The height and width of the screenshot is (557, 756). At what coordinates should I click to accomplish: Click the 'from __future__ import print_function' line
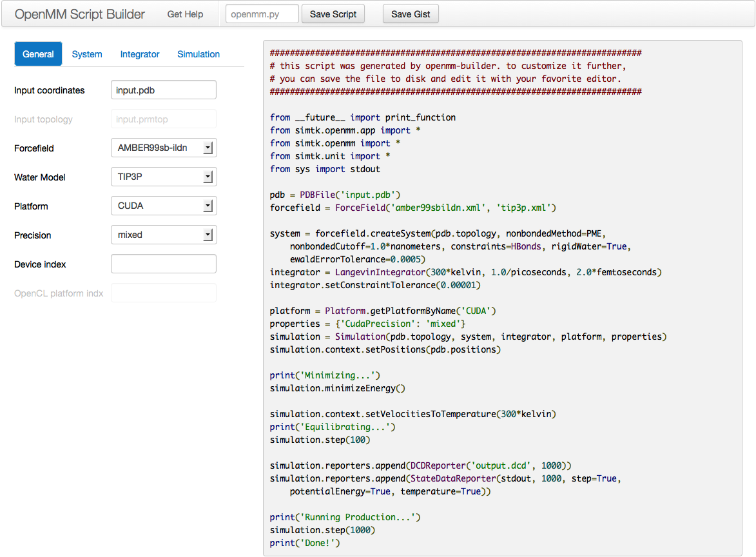(x=363, y=118)
